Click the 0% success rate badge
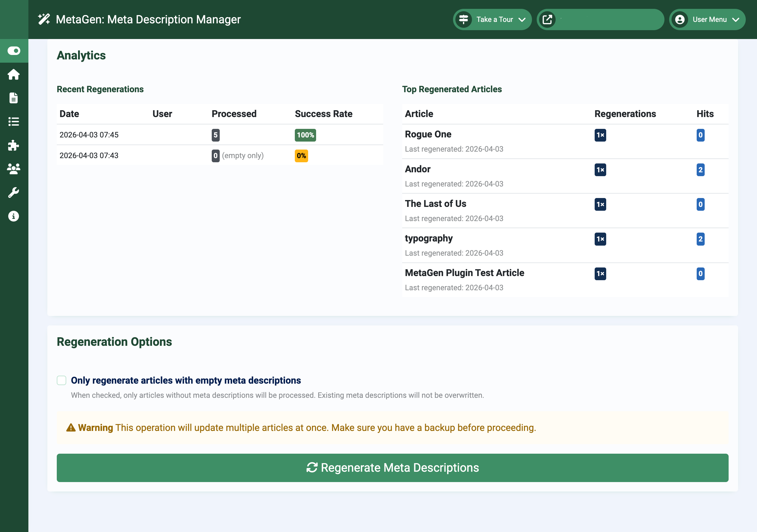757x532 pixels. (301, 155)
